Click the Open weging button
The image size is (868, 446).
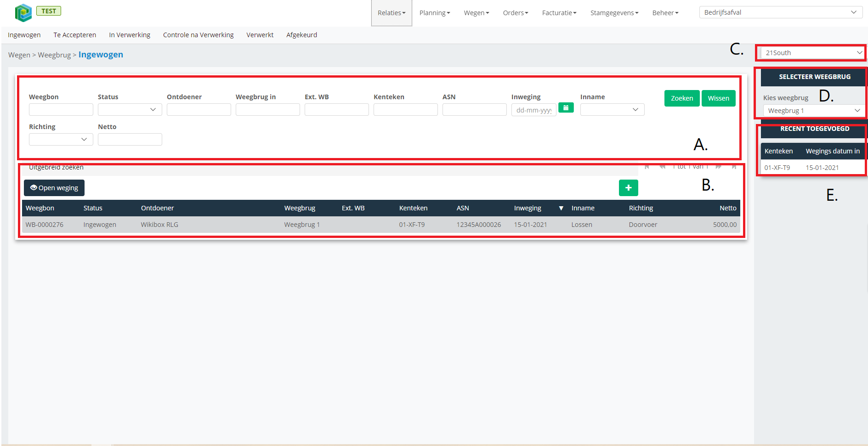click(x=54, y=188)
